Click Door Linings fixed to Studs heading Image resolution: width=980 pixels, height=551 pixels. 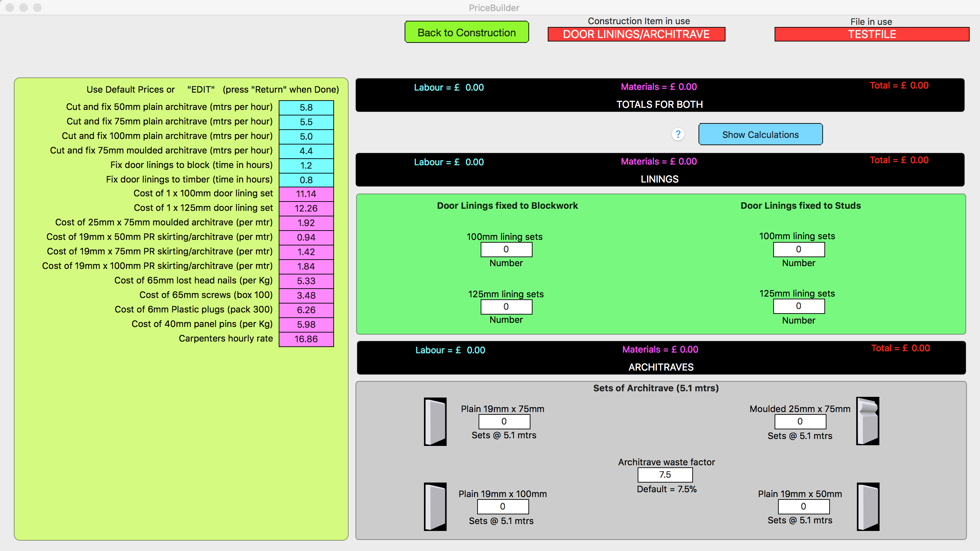tap(801, 206)
